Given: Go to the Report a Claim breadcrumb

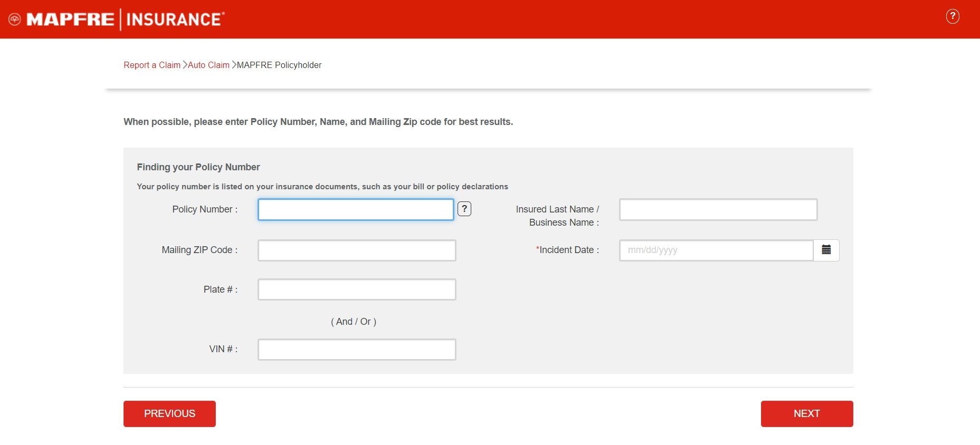Looking at the screenshot, I should tap(152, 65).
